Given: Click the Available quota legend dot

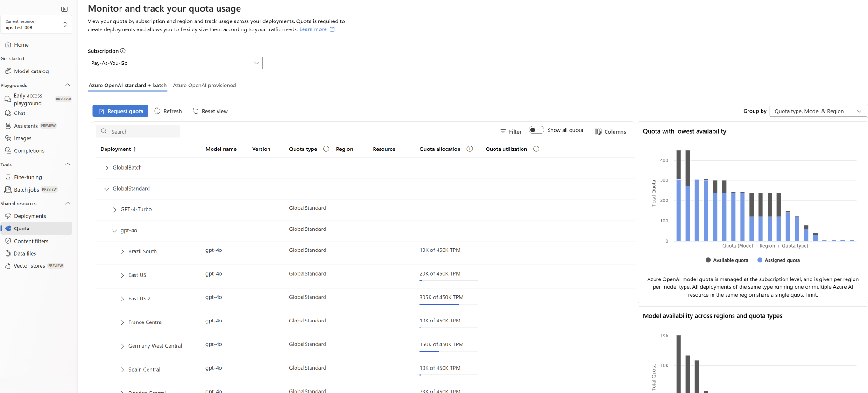Looking at the screenshot, I should coord(708,260).
